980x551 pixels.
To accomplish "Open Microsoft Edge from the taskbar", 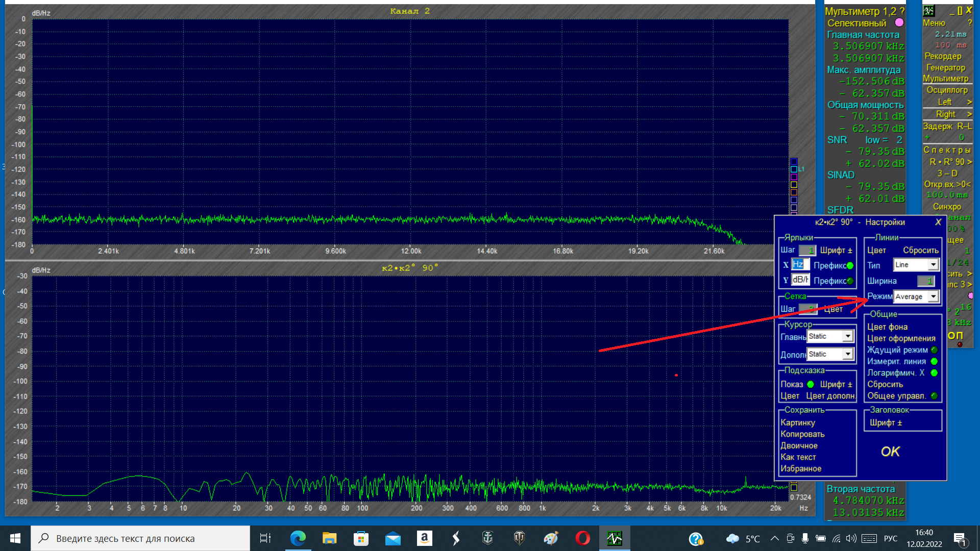I will [298, 538].
